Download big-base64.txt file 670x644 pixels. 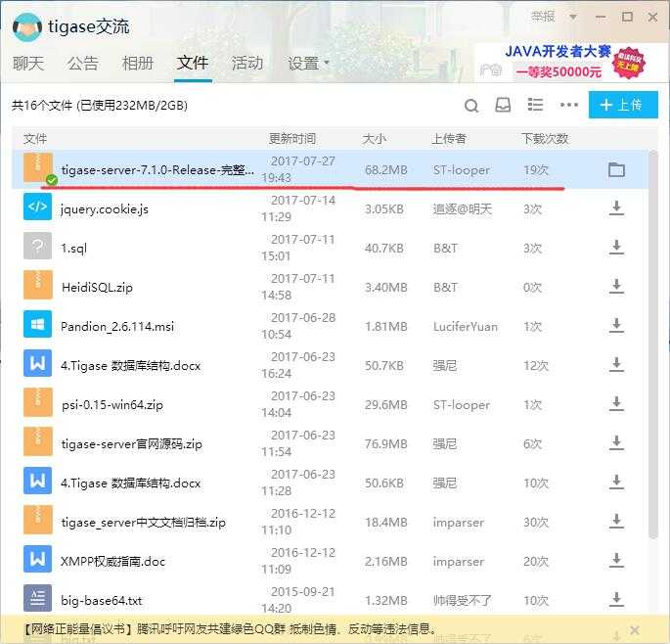pyautogui.click(x=616, y=600)
